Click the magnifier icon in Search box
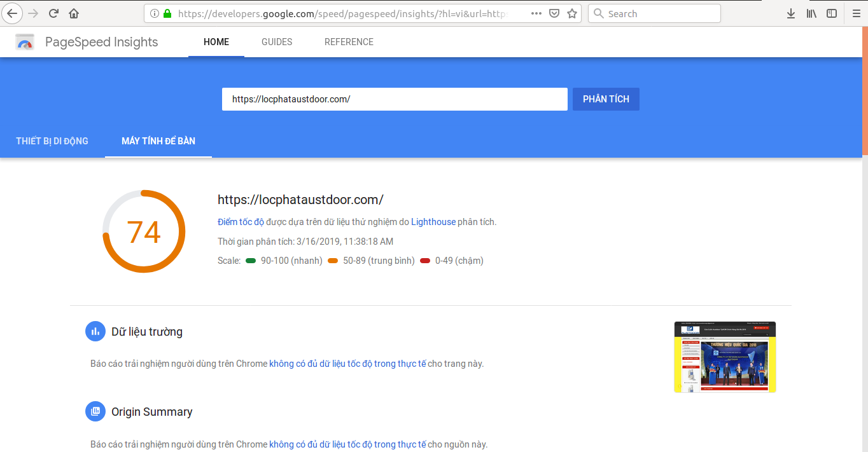Image resolution: width=868 pixels, height=452 pixels. pyautogui.click(x=598, y=13)
